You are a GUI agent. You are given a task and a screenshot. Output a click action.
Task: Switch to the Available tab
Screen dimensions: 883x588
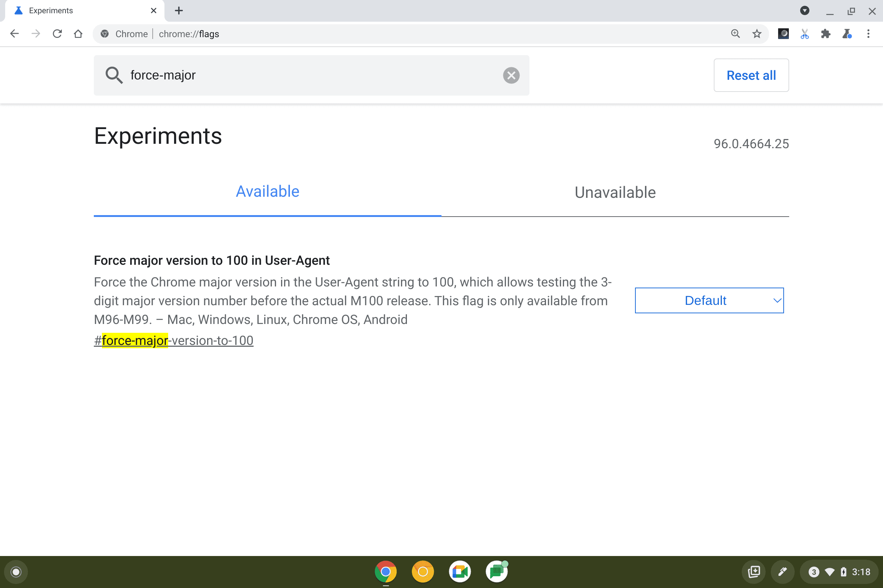pos(267,191)
